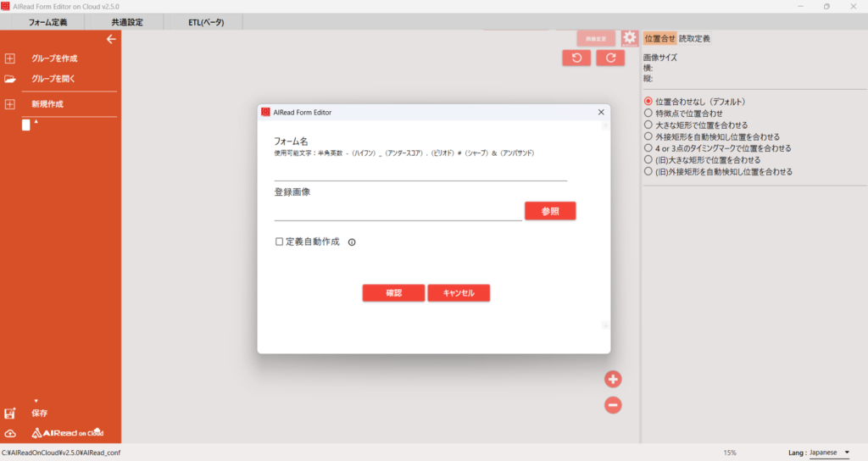
Task: Close the AIRead Form Editor dialog
Action: pos(601,112)
